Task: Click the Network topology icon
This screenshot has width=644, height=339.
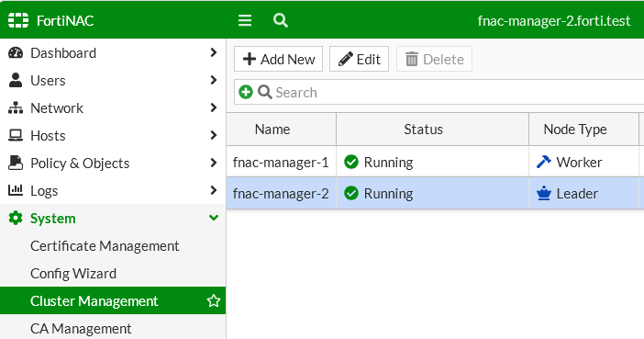Action: (16, 107)
